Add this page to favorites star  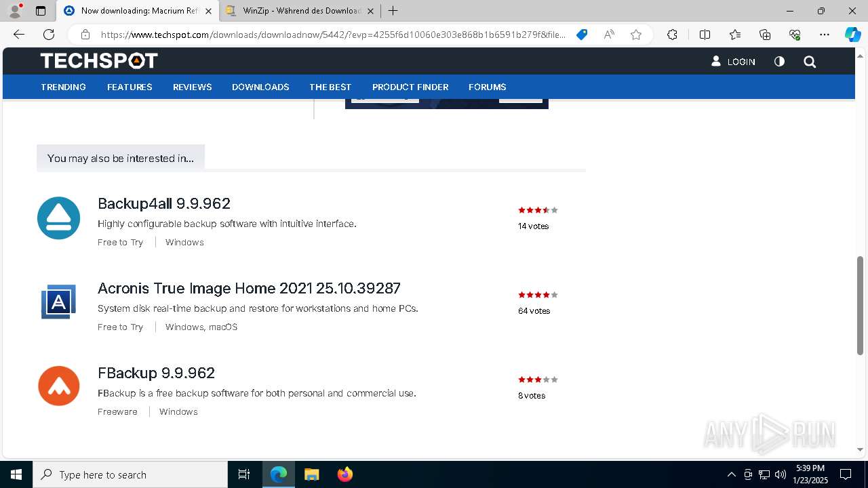tap(636, 35)
